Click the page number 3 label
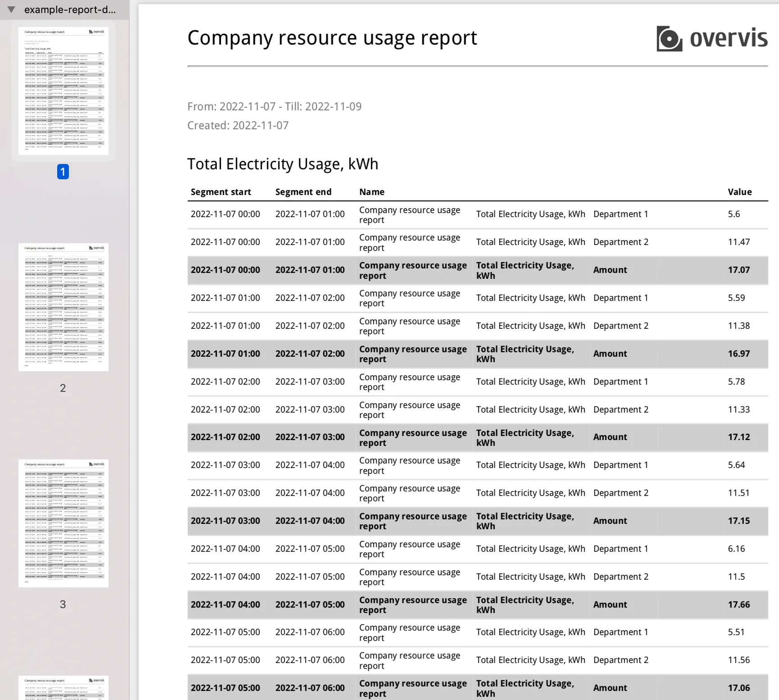Screen dimensions: 779x700 point(63,604)
